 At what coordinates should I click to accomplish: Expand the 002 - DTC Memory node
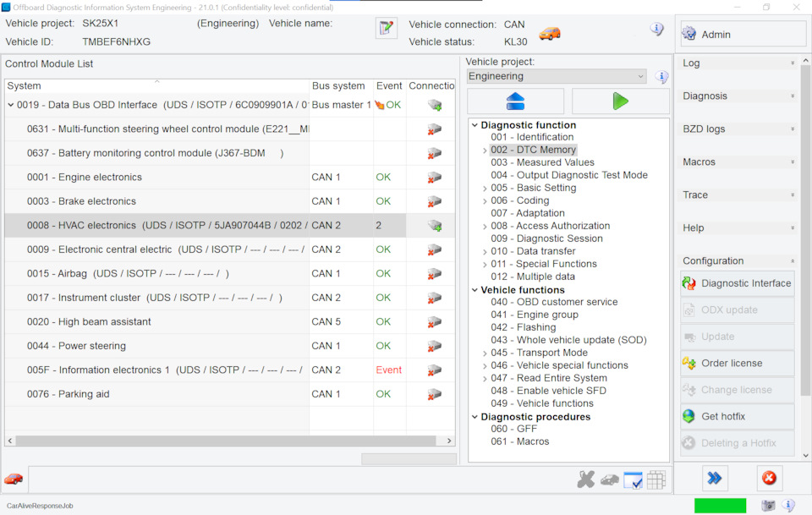click(485, 151)
